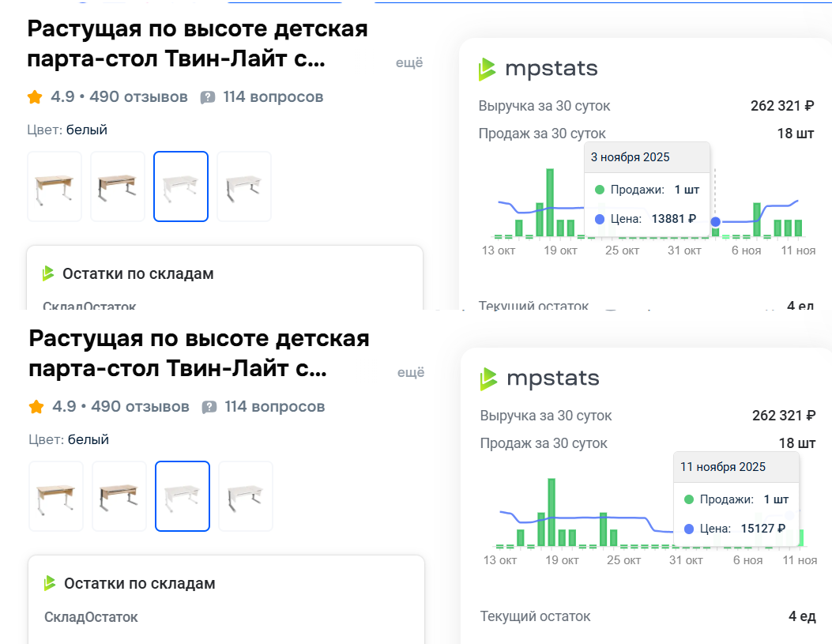This screenshot has width=832, height=644.
Task: Click 'Текущий остаток' label in lower panel
Action: click(536, 616)
